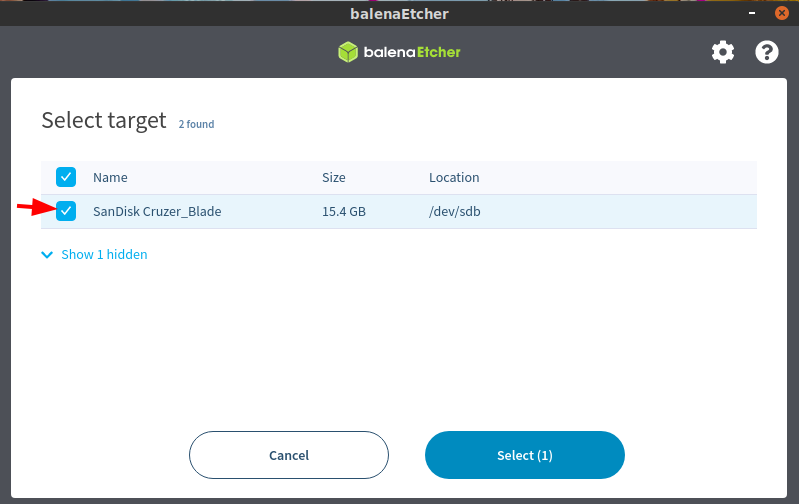Screen dimensions: 799x504
Task: Expand the Show 1 hidden chevron
Action: (x=47, y=255)
